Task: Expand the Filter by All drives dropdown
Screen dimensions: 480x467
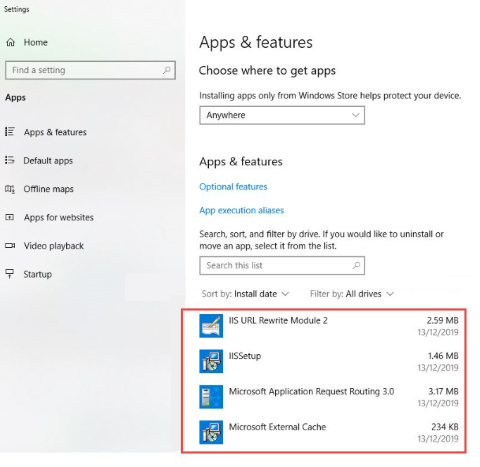Action: pyautogui.click(x=352, y=294)
